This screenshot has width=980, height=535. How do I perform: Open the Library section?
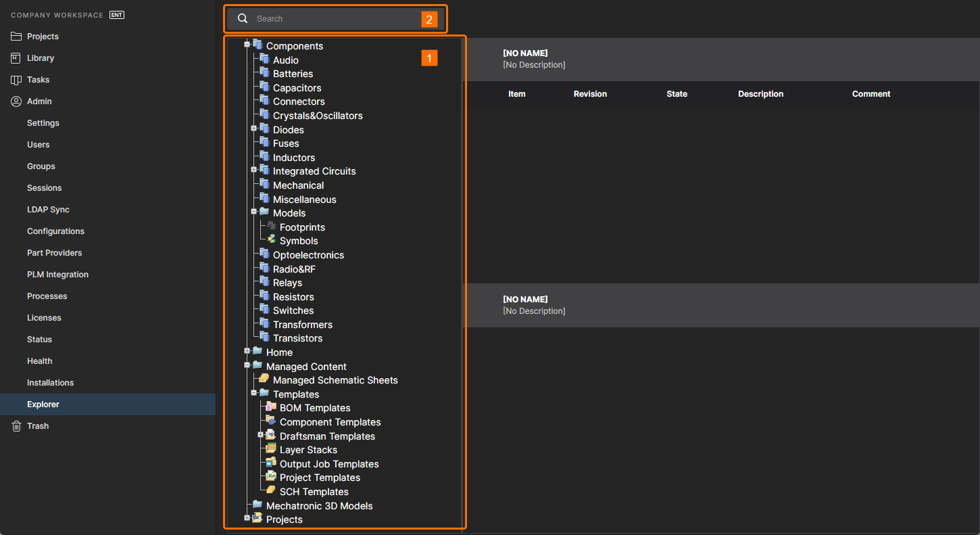[41, 58]
